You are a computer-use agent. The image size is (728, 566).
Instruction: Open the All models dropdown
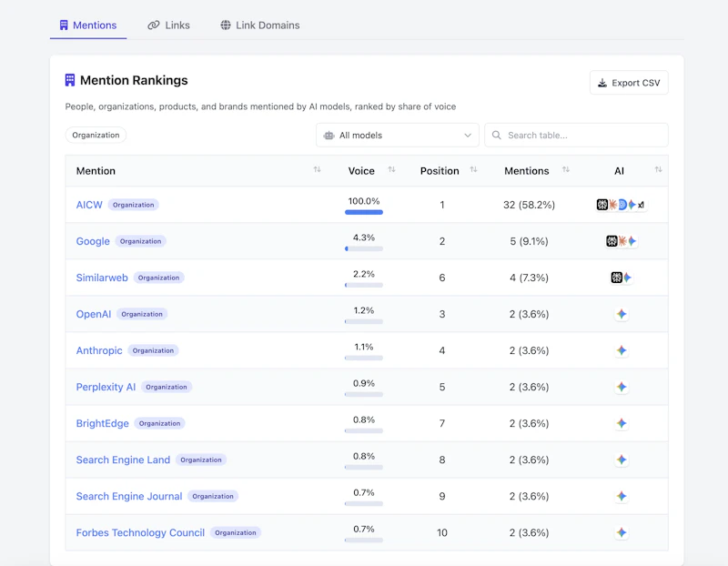click(398, 135)
